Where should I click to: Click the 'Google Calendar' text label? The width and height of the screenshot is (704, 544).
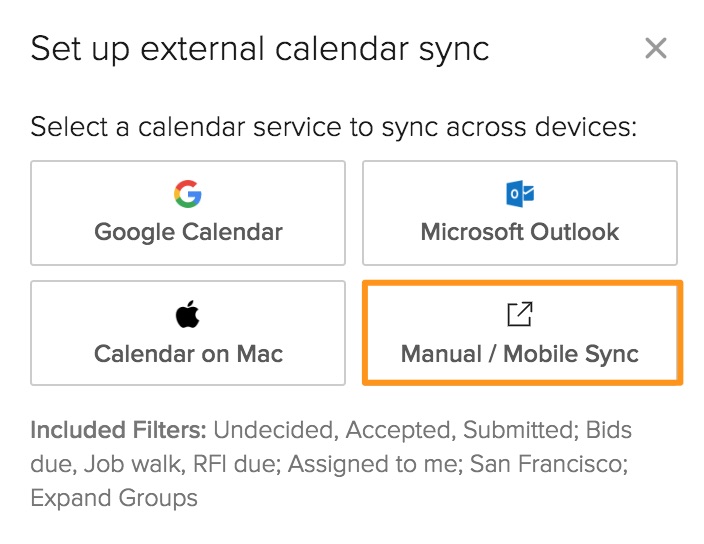coord(188,232)
